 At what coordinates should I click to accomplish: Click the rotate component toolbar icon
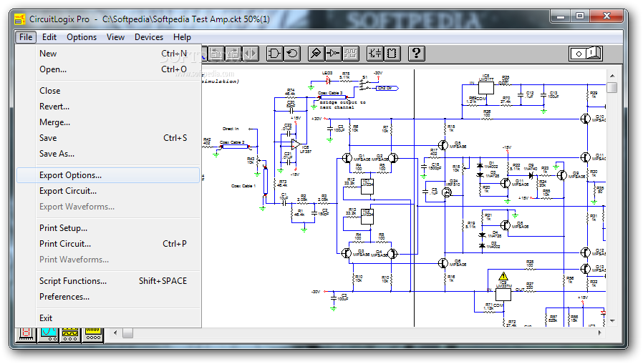tap(292, 54)
